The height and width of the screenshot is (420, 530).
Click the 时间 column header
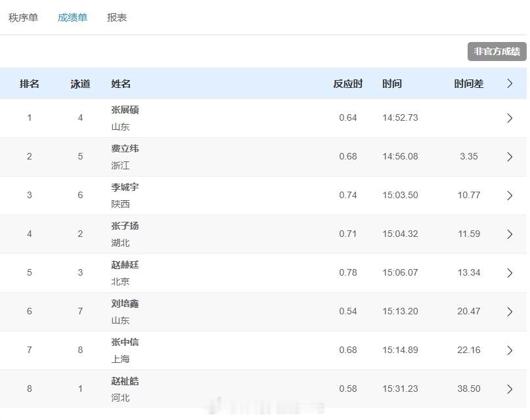pyautogui.click(x=392, y=84)
